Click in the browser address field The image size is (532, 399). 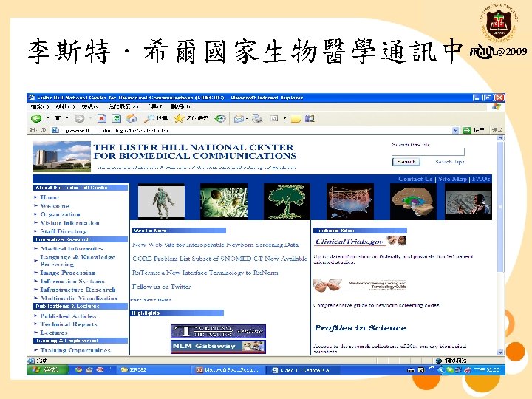[x=255, y=130]
